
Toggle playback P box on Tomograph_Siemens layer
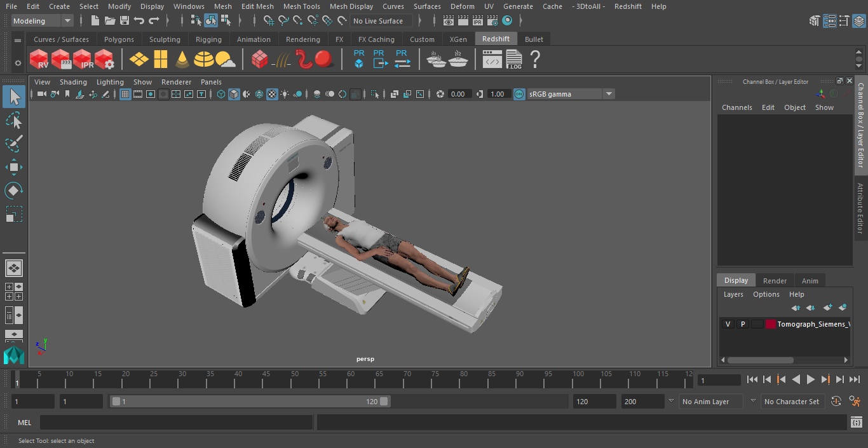(742, 324)
